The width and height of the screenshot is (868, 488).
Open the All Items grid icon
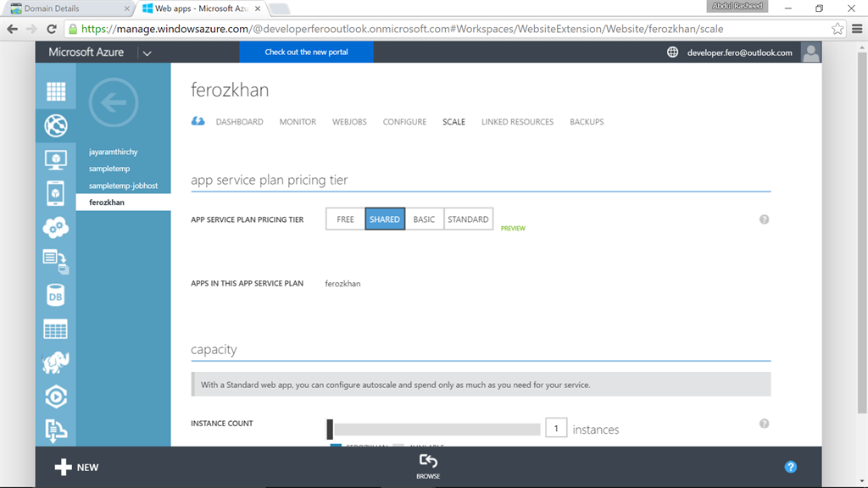coord(56,91)
